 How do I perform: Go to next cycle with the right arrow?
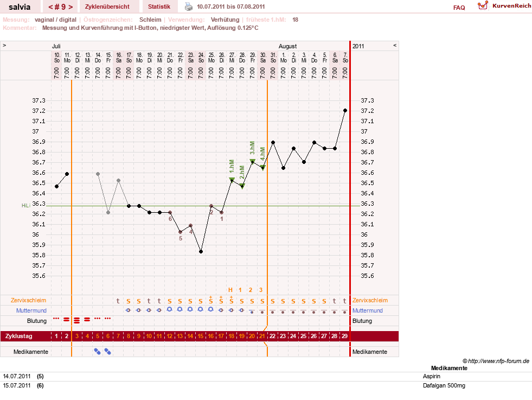click(x=70, y=7)
